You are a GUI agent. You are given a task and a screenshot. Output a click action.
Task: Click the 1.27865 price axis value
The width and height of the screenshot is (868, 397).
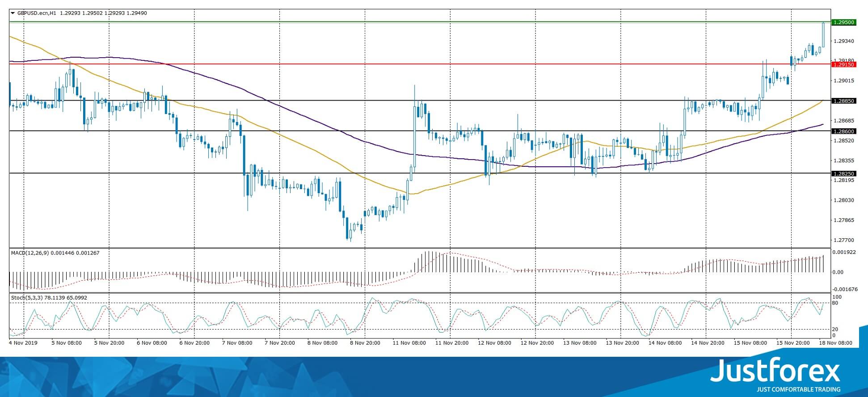[x=843, y=220]
